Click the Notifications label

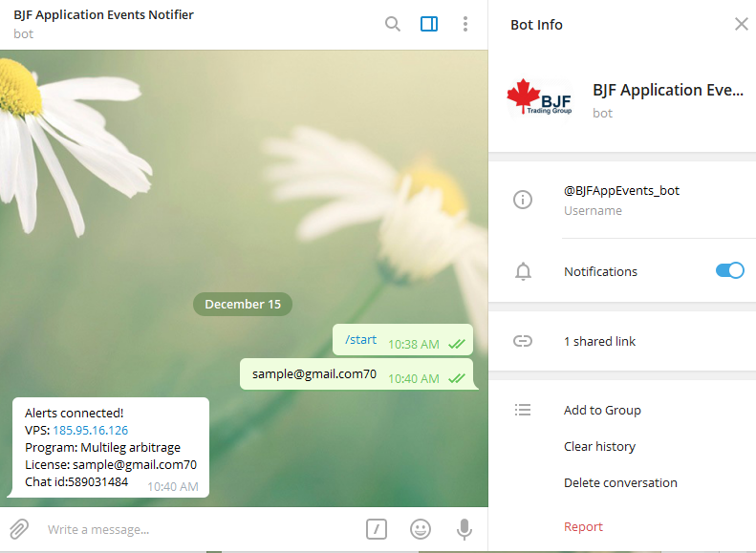[600, 271]
